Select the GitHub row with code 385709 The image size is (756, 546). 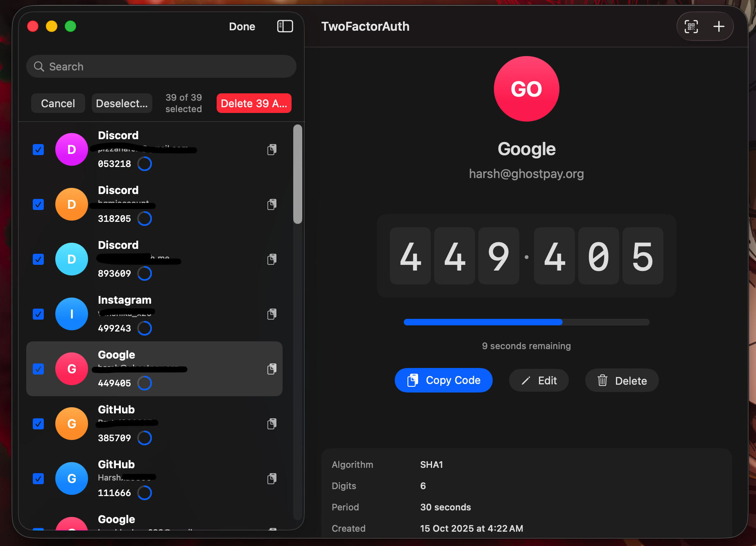[154, 424]
